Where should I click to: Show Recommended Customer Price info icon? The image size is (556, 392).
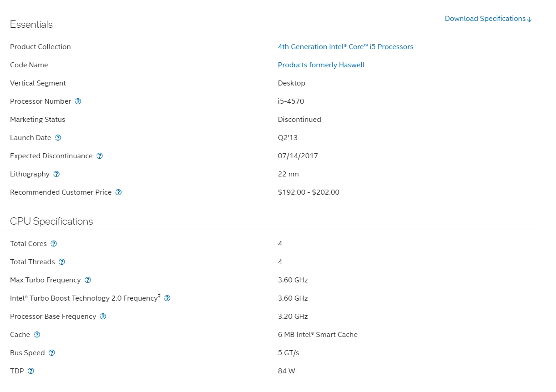(118, 192)
